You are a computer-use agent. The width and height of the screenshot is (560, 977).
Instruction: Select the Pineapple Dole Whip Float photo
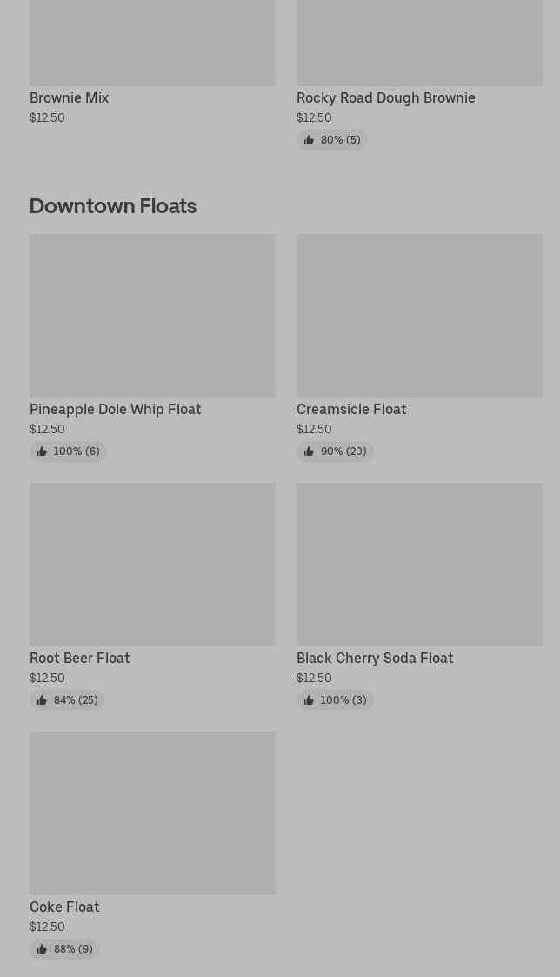click(152, 315)
